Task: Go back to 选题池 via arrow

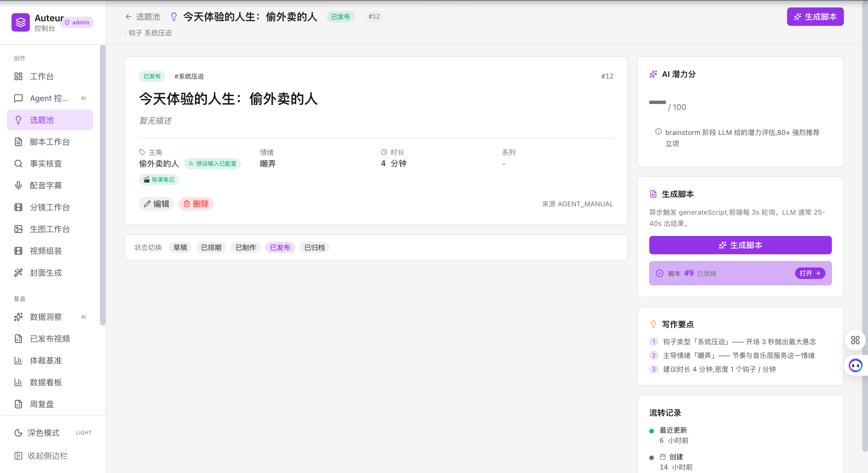Action: pyautogui.click(x=143, y=17)
